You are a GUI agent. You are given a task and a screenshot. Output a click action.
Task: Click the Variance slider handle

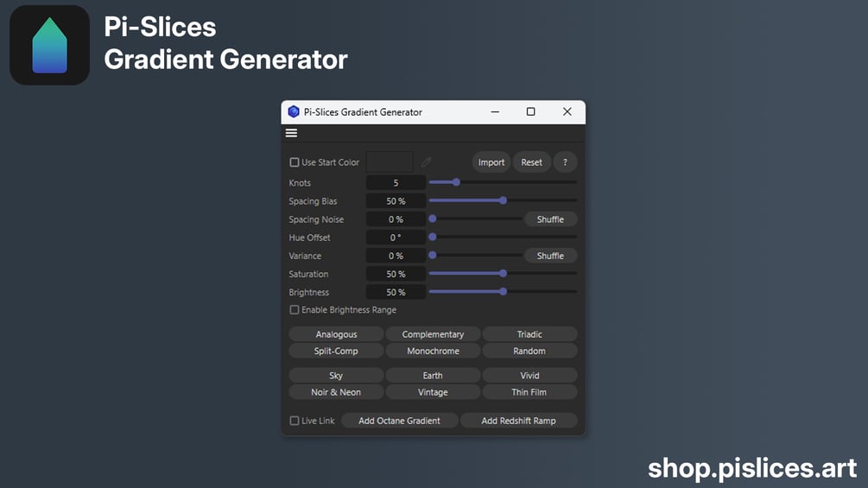[433, 255]
